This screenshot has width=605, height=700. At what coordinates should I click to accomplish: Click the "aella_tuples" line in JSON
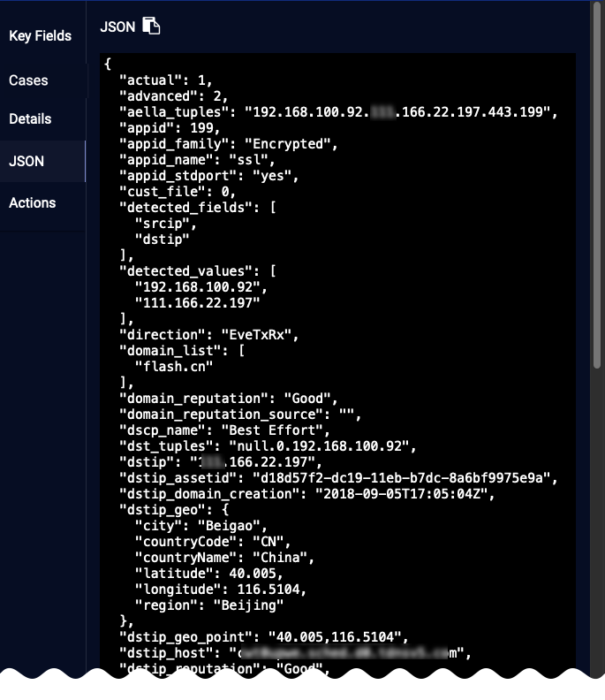339,111
